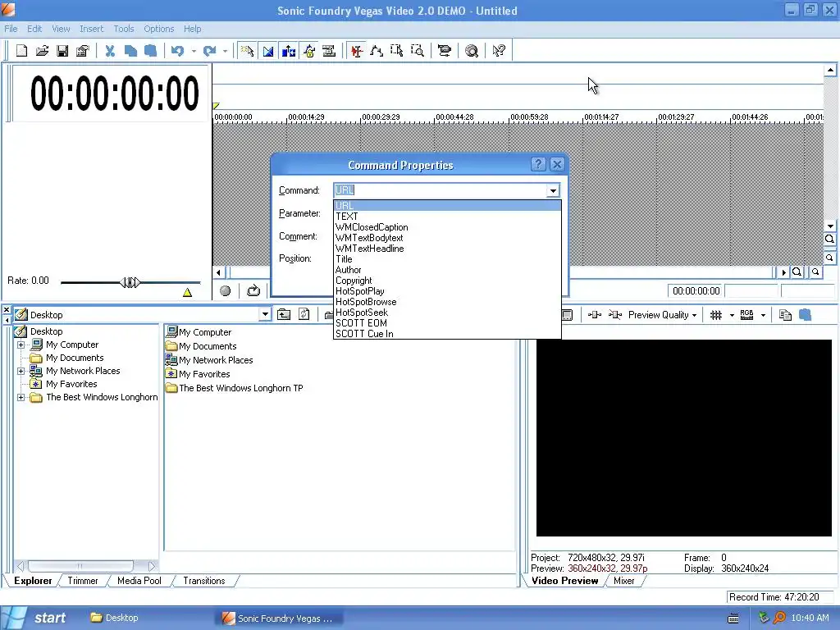
Task: Refresh the Explorer file list
Action: click(x=304, y=314)
